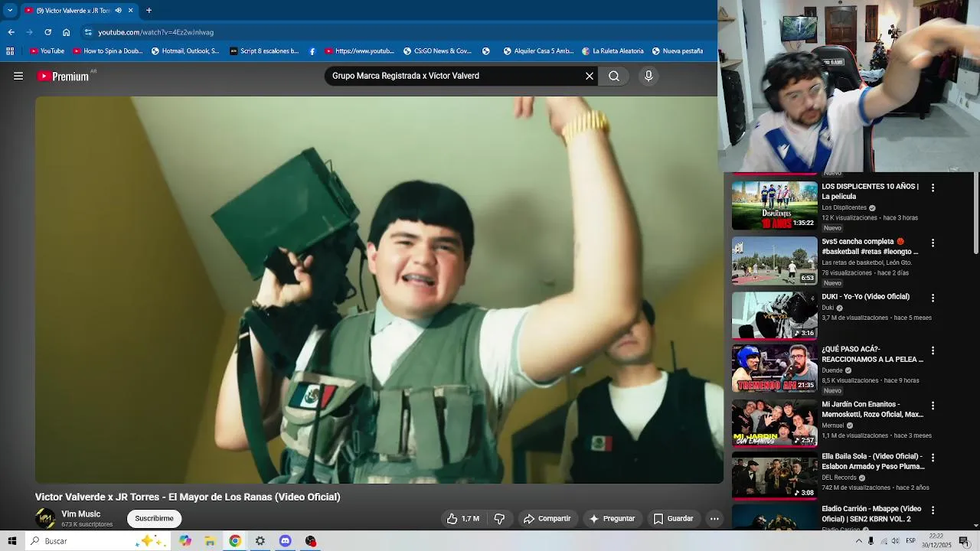This screenshot has width=980, height=551.
Task: Open options menu for Ella Baila Sola
Action: tap(933, 458)
